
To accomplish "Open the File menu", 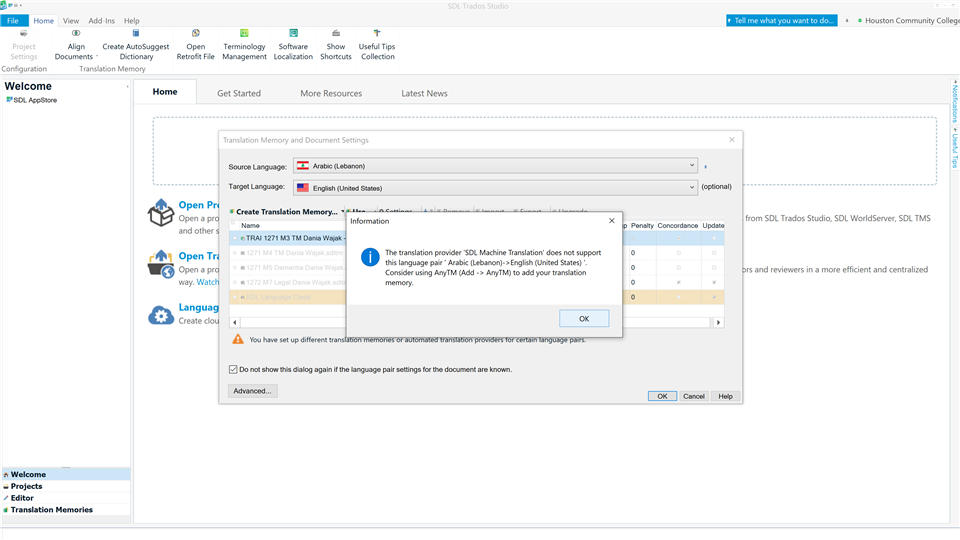I will pyautogui.click(x=14, y=20).
